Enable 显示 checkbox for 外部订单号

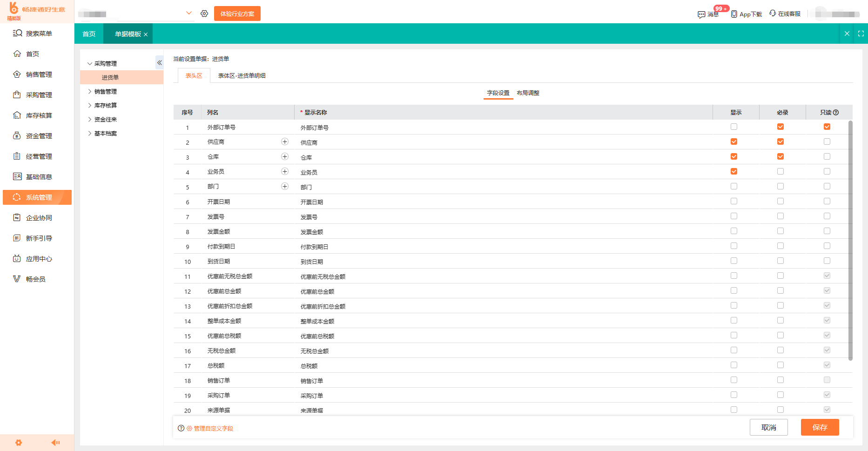[x=734, y=127]
